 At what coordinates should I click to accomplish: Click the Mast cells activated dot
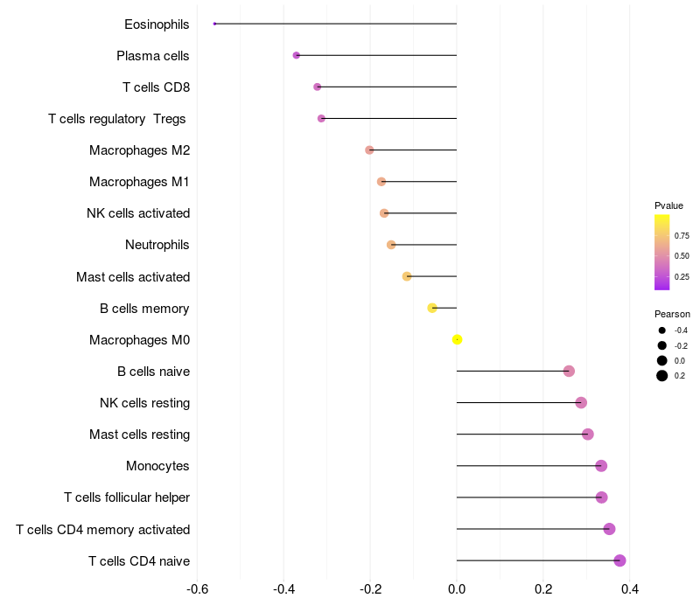[407, 276]
